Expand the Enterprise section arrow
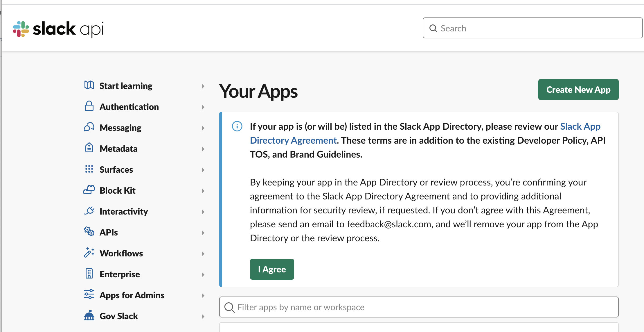644x332 pixels. coord(203,275)
